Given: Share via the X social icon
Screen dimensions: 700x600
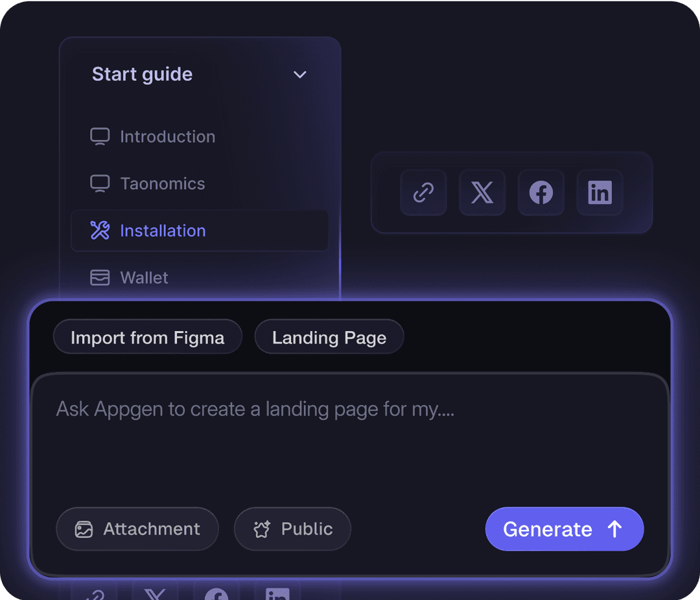Looking at the screenshot, I should [482, 192].
